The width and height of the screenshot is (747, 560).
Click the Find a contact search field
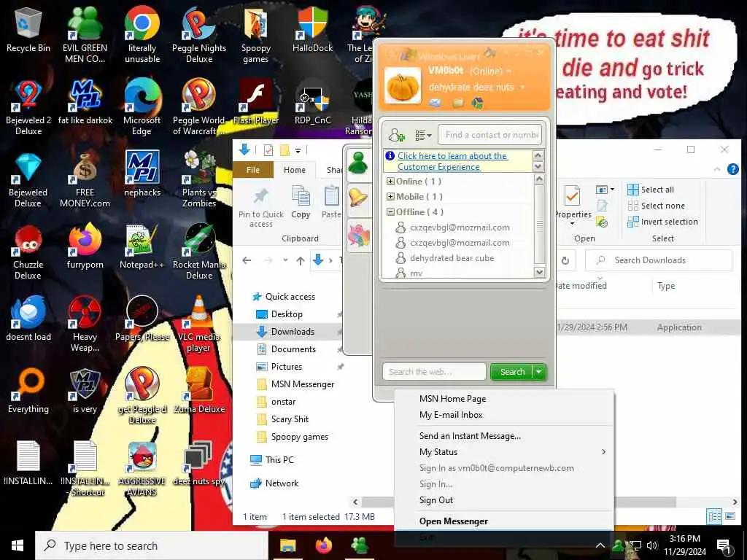(490, 135)
